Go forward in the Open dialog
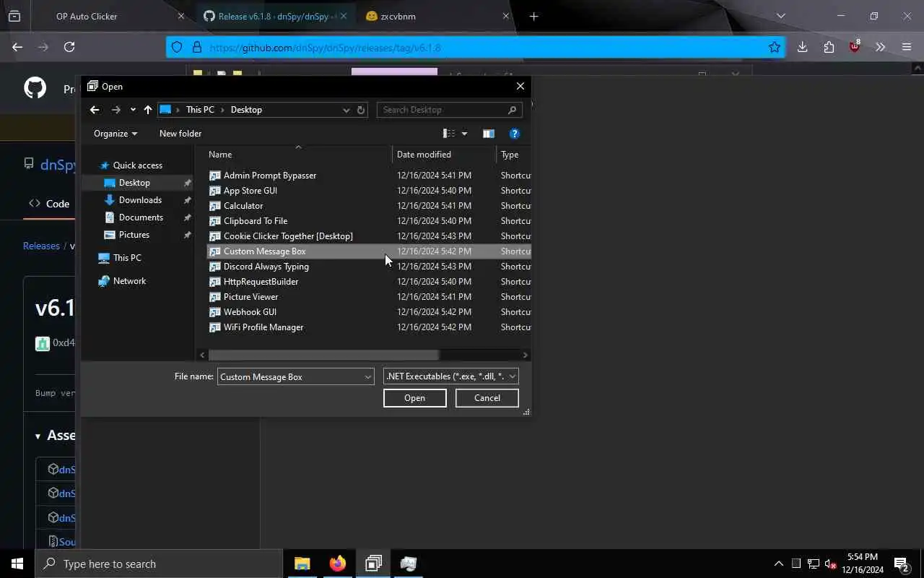The width and height of the screenshot is (924, 578). tap(115, 110)
